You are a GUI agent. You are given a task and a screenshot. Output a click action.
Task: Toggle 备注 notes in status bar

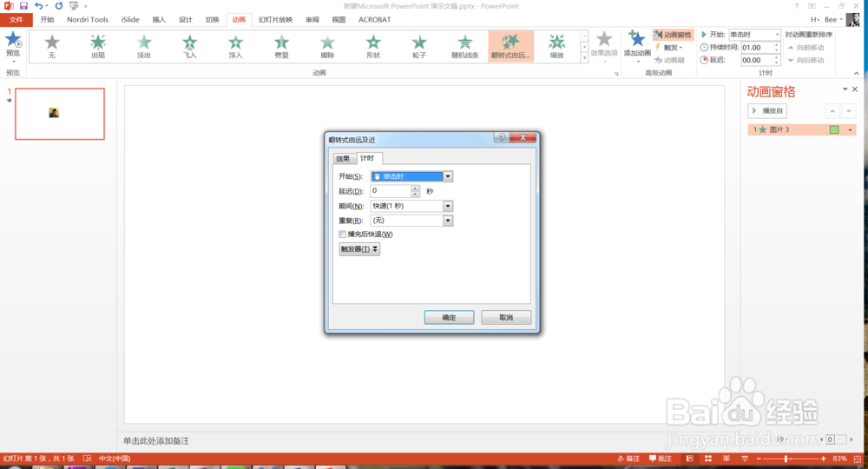click(x=628, y=459)
